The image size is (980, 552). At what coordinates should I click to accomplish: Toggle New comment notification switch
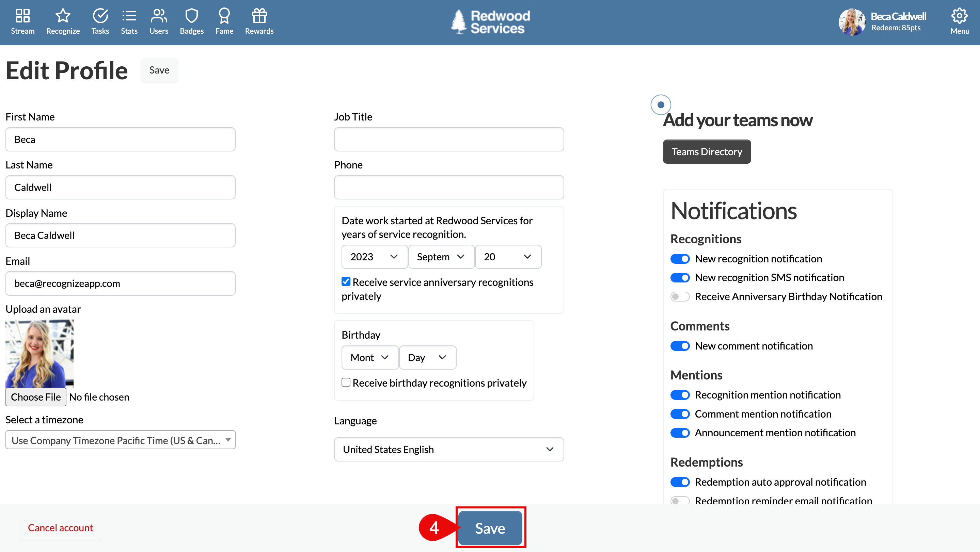pos(680,346)
